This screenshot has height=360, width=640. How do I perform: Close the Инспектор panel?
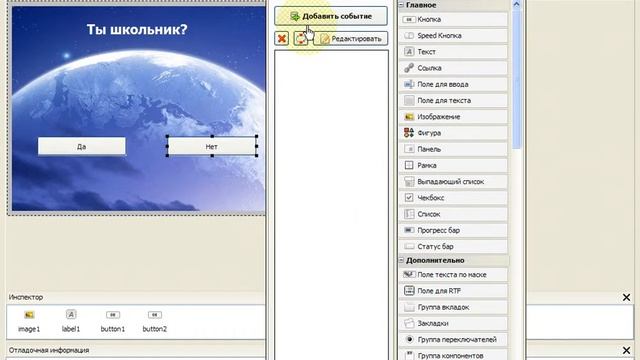(626, 298)
